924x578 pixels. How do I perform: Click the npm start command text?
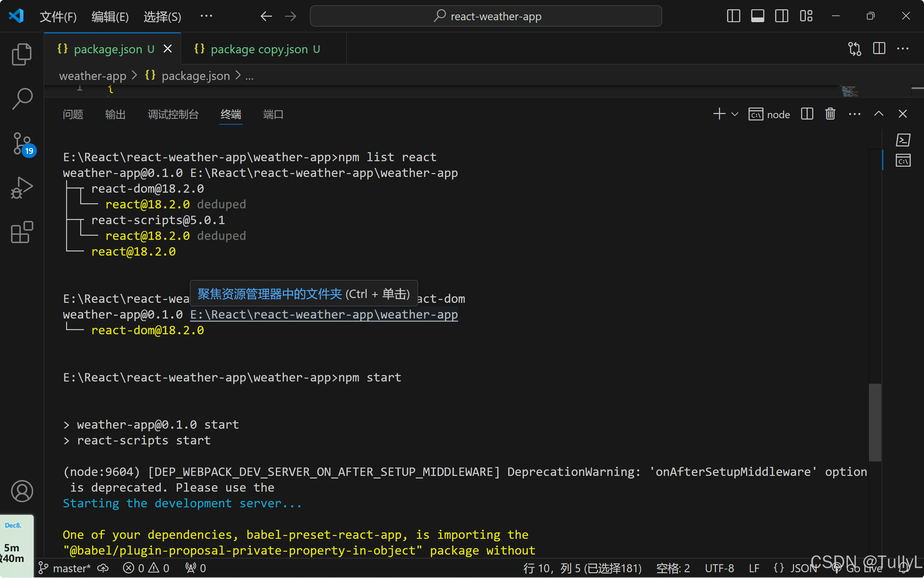coord(370,378)
